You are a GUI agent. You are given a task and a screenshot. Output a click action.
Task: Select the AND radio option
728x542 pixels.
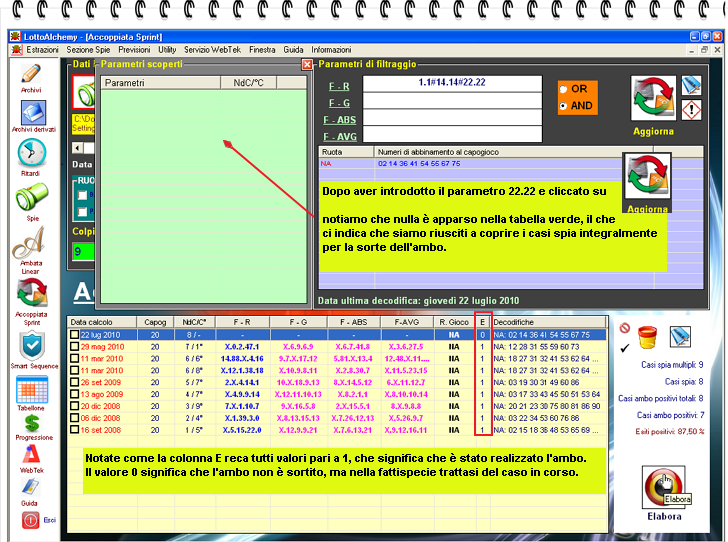(x=563, y=106)
